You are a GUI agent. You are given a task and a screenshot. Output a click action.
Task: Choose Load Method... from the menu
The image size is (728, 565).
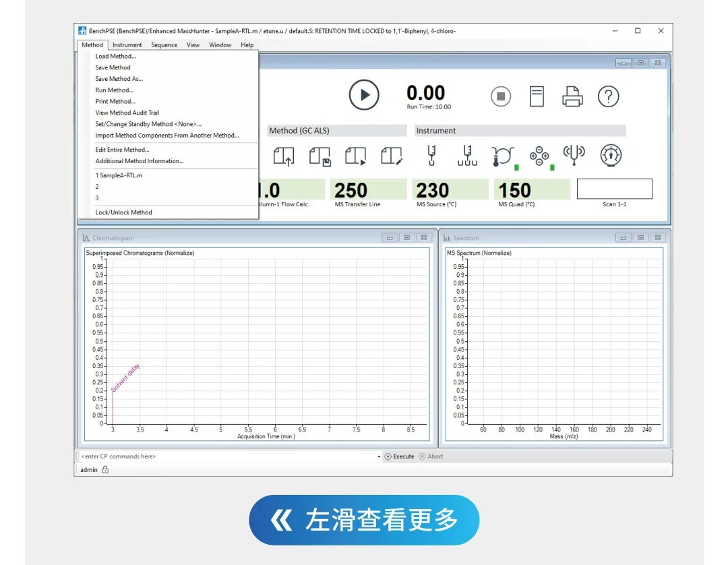pyautogui.click(x=115, y=57)
